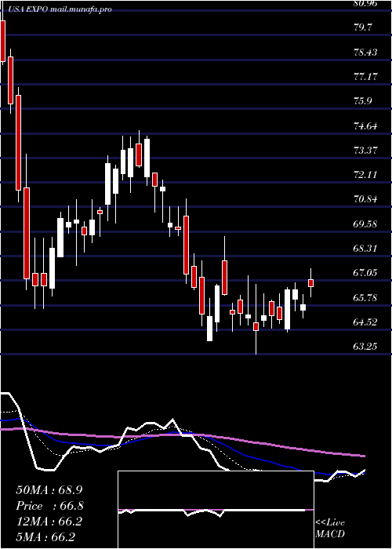Click the 'Price : 66.8' readout

point(49,506)
